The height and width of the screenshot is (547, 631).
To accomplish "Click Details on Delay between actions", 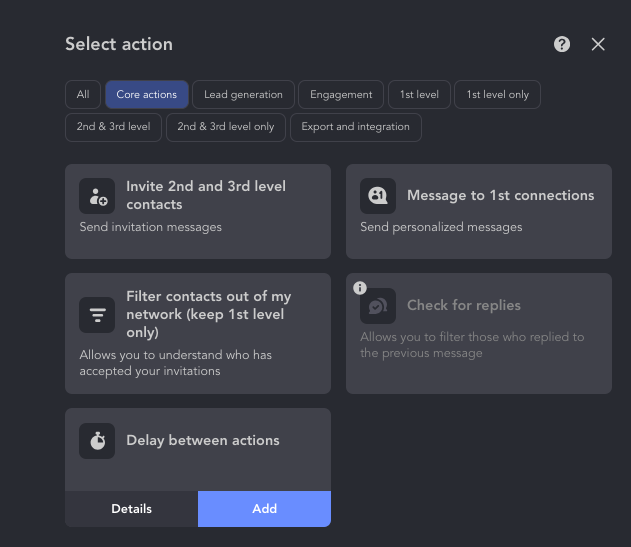I will tap(131, 509).
